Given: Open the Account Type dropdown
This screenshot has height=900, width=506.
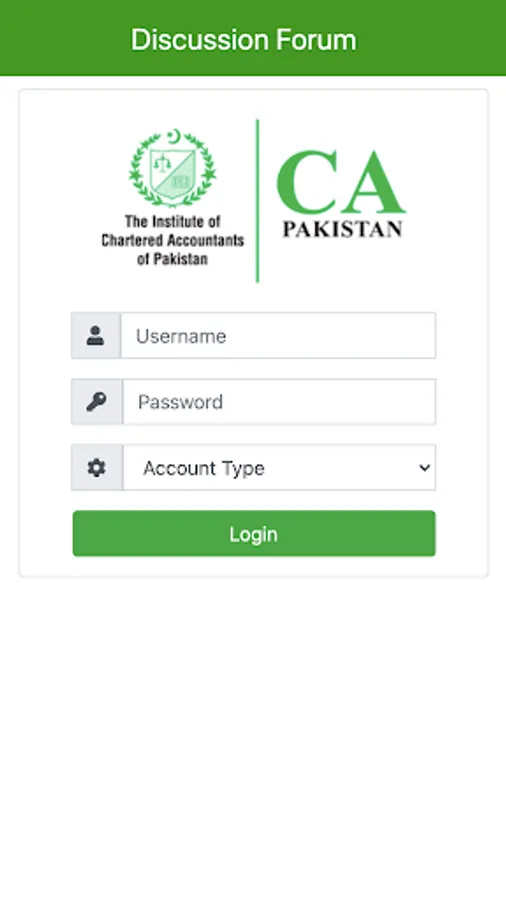Looking at the screenshot, I should [279, 468].
